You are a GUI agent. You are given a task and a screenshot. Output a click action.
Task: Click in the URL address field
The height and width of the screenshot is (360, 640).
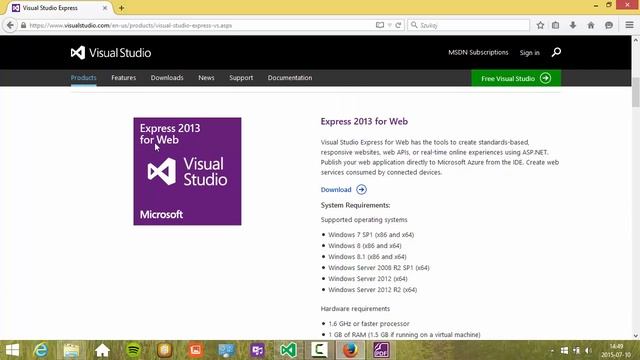(x=200, y=25)
